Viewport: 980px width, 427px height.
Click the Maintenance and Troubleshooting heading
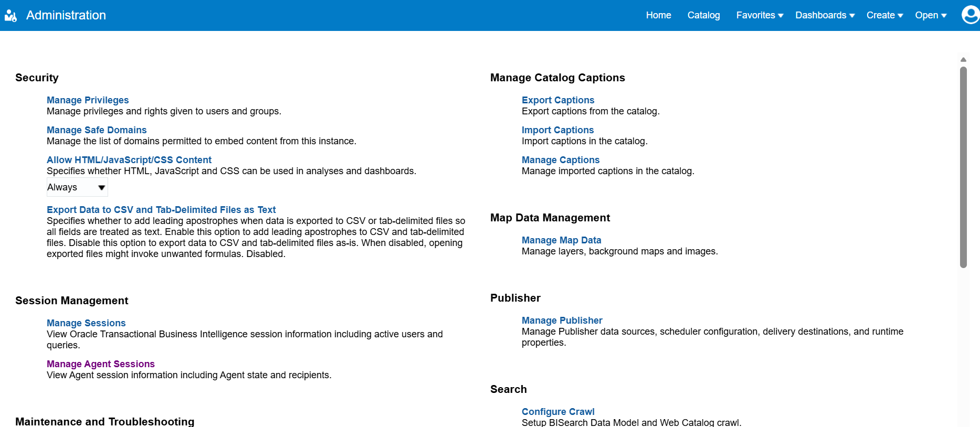[105, 421]
